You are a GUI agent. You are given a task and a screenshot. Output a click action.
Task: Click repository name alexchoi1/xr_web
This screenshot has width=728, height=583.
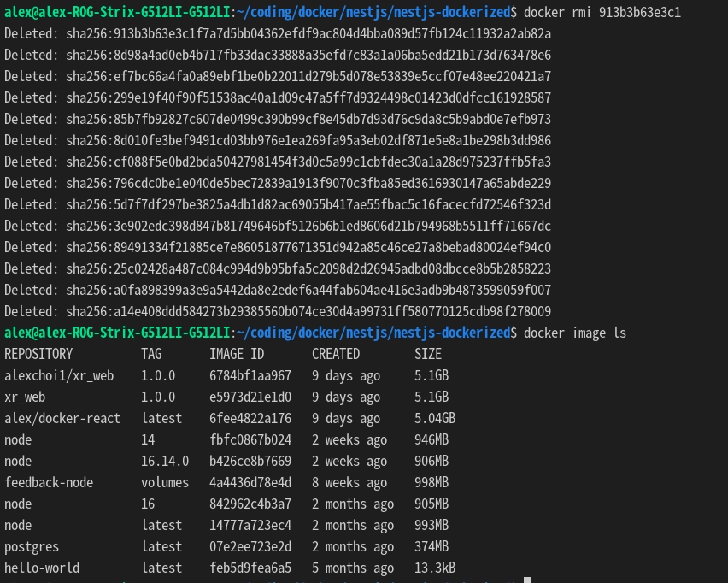click(59, 376)
